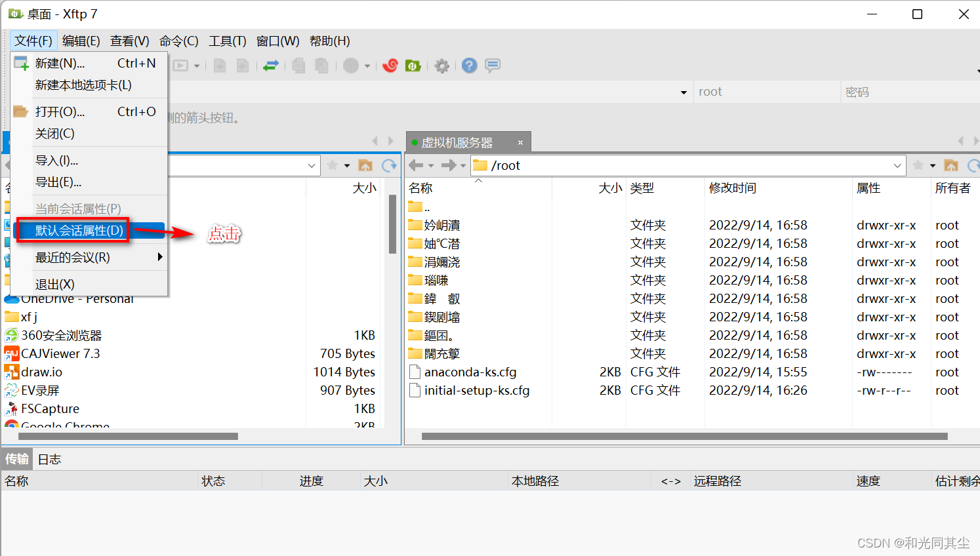
Task: Sort remote files by 修改时间 column
Action: pos(778,188)
